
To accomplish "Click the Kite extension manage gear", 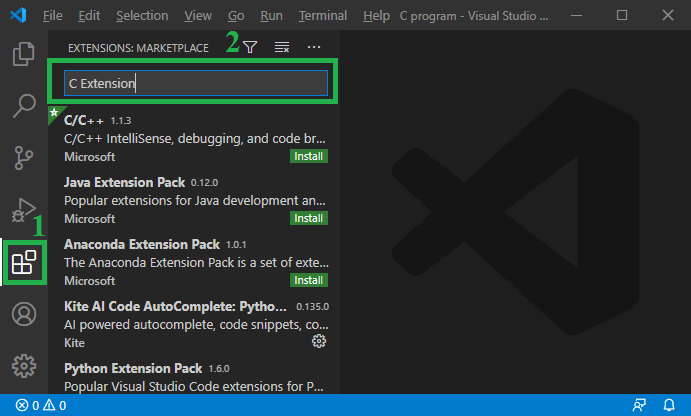I will pyautogui.click(x=319, y=341).
